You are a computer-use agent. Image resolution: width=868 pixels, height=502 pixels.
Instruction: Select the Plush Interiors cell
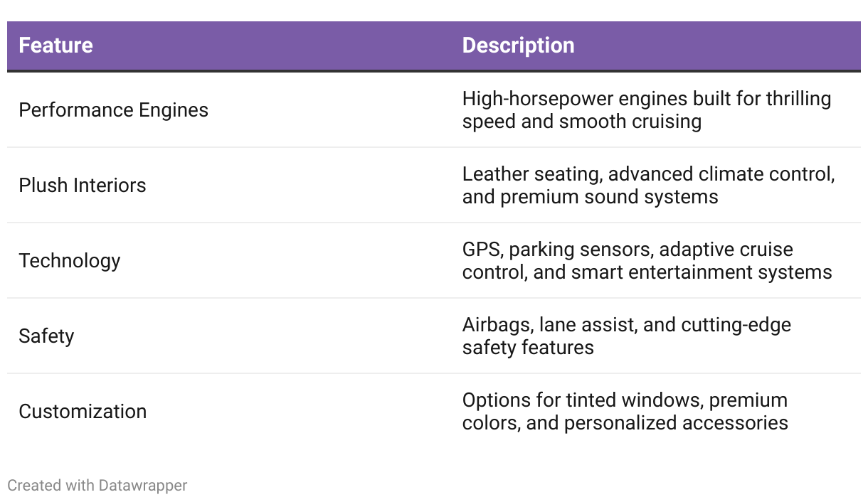tap(82, 186)
